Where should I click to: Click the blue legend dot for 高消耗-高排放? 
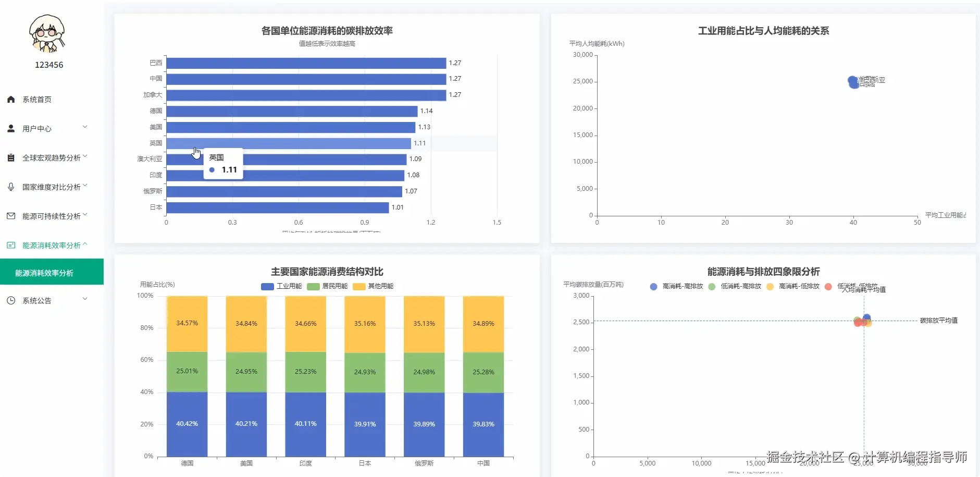653,286
